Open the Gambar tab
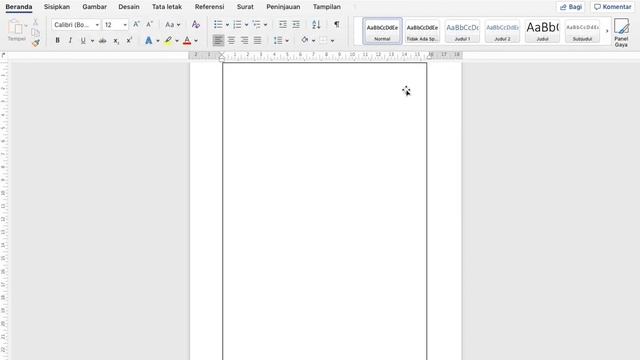This screenshot has height=360, width=640. tap(94, 7)
